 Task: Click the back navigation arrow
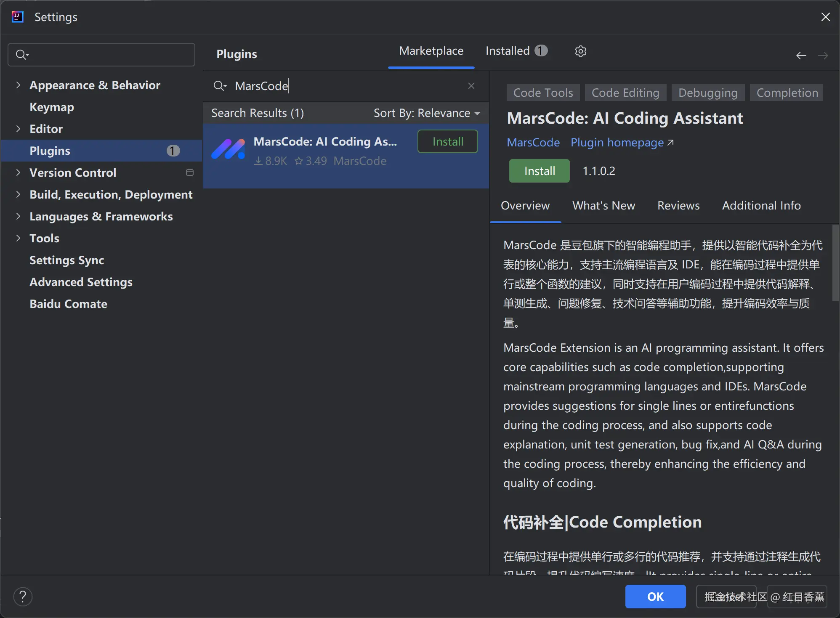click(x=801, y=55)
